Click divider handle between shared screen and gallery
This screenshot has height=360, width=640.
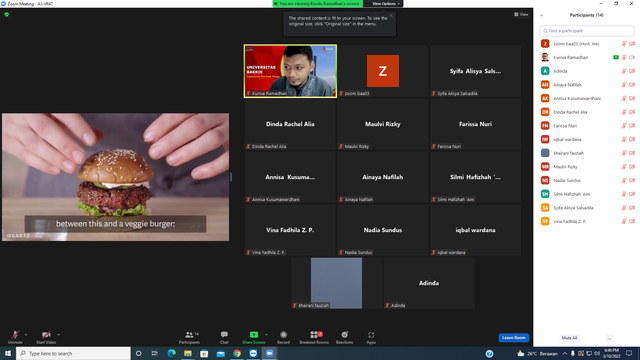click(x=231, y=177)
